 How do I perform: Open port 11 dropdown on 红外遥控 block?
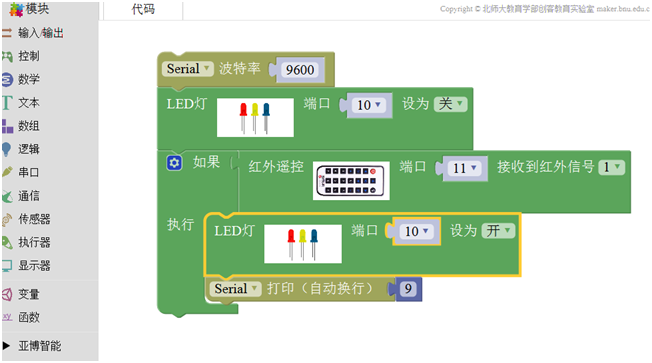coord(465,168)
